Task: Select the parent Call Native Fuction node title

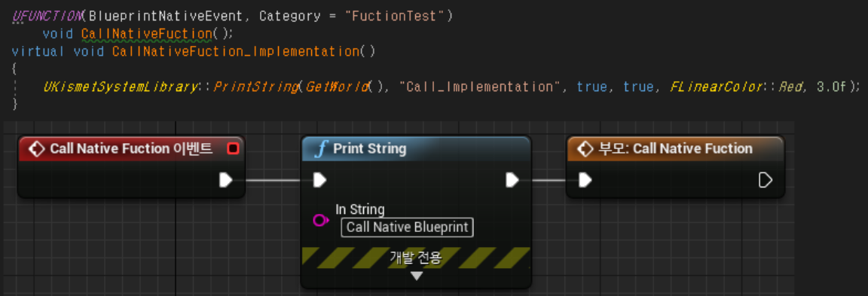Action: 676,149
